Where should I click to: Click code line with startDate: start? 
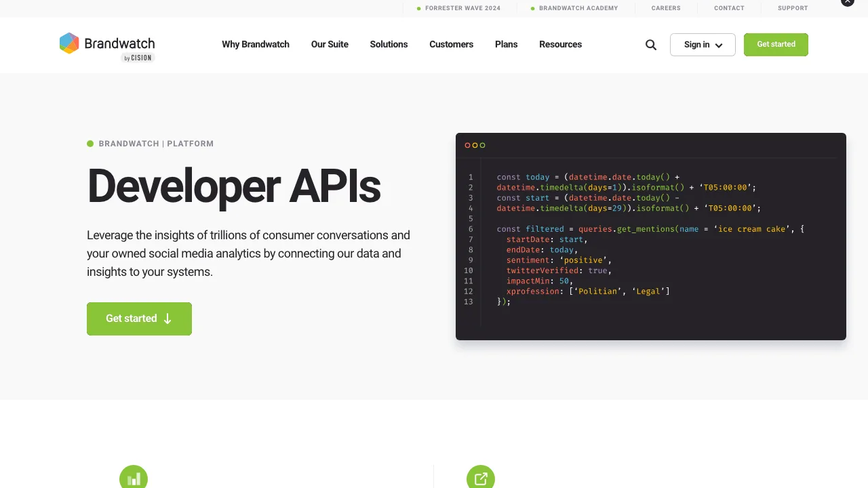[x=547, y=239]
